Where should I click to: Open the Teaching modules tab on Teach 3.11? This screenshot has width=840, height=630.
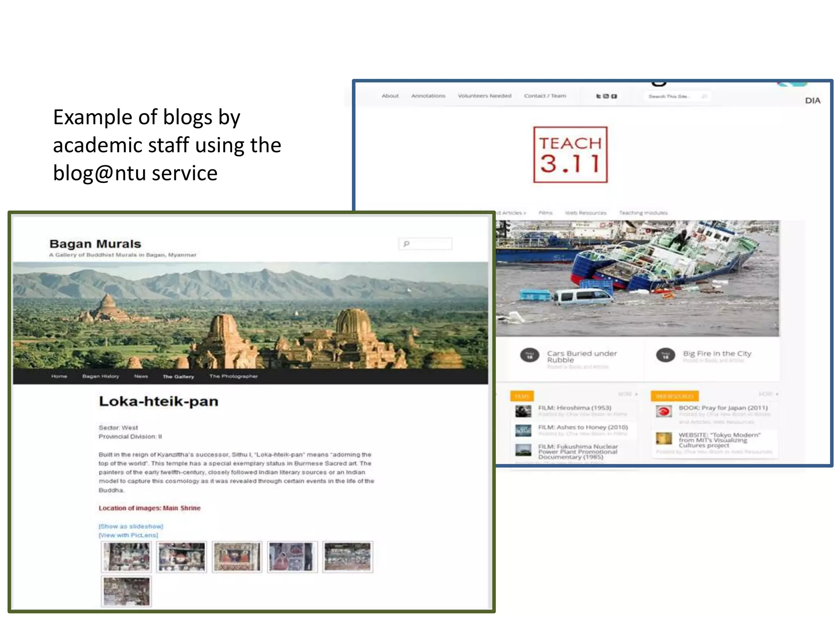click(x=643, y=213)
